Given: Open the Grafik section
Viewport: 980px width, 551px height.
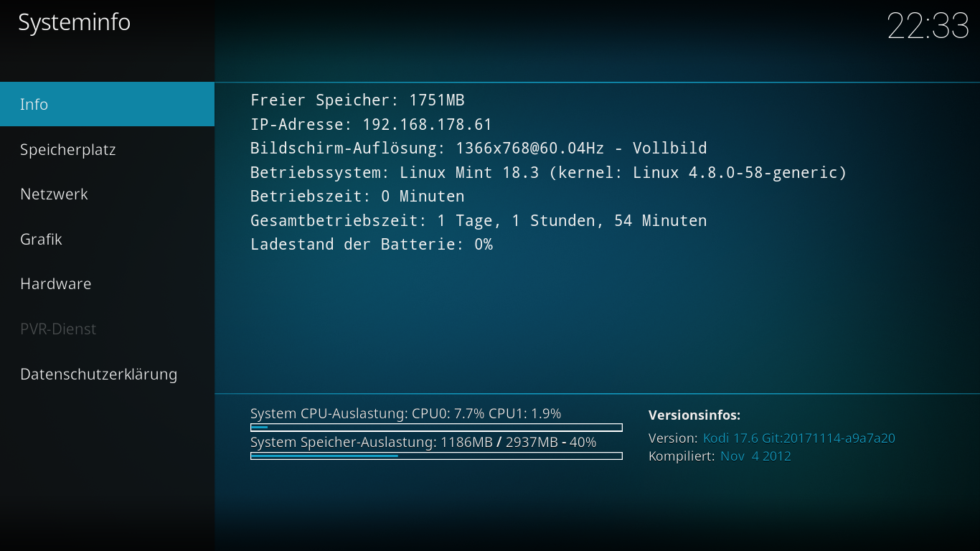Looking at the screenshot, I should click(x=107, y=239).
